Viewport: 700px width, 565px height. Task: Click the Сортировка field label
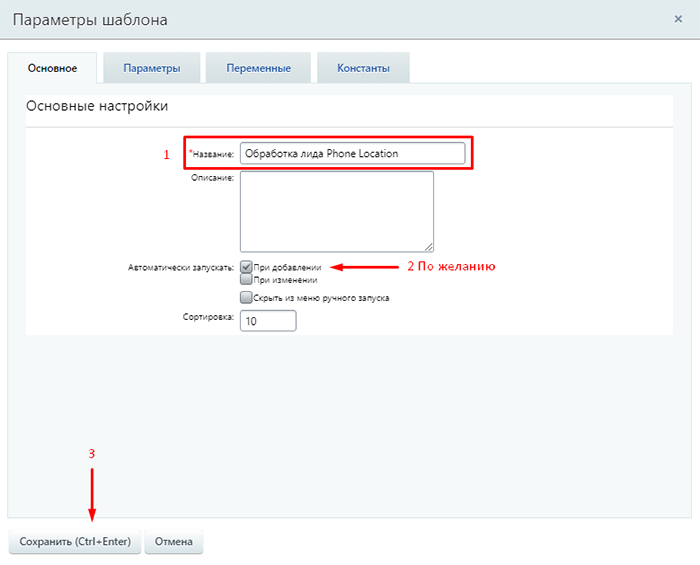point(206,317)
